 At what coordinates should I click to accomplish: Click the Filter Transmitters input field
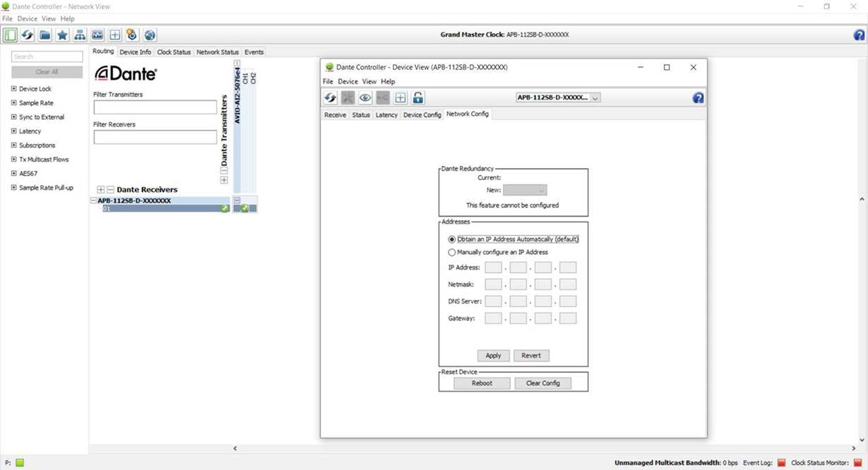(x=155, y=107)
